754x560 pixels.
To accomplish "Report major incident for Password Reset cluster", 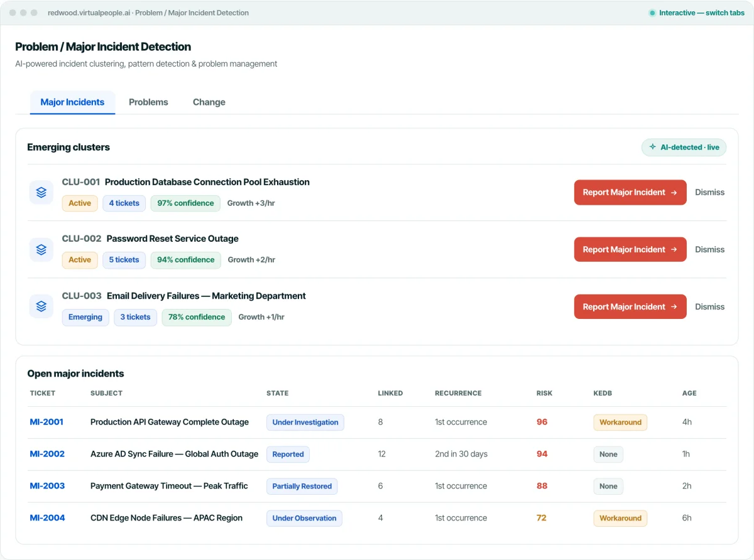I will [630, 249].
